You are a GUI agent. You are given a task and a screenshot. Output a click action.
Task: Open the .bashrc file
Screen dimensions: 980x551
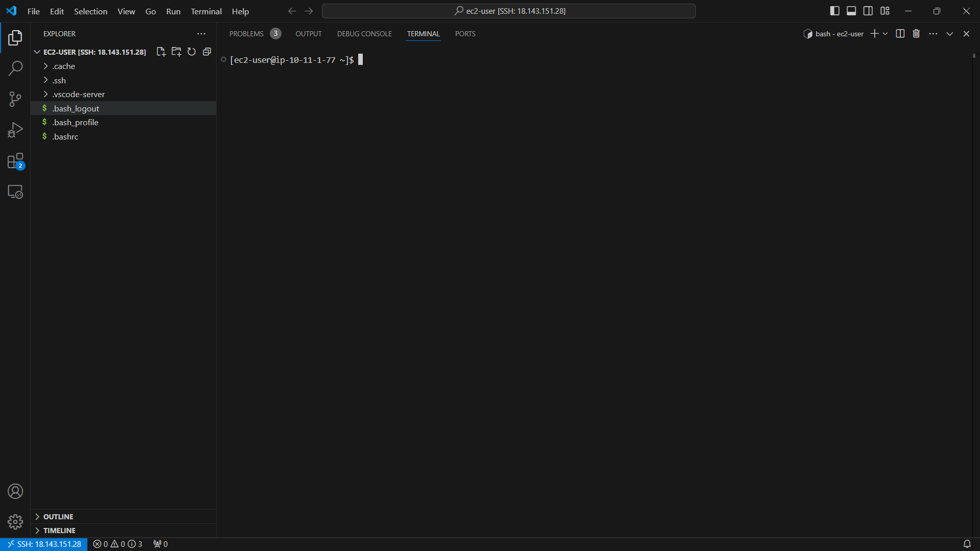[123, 136]
